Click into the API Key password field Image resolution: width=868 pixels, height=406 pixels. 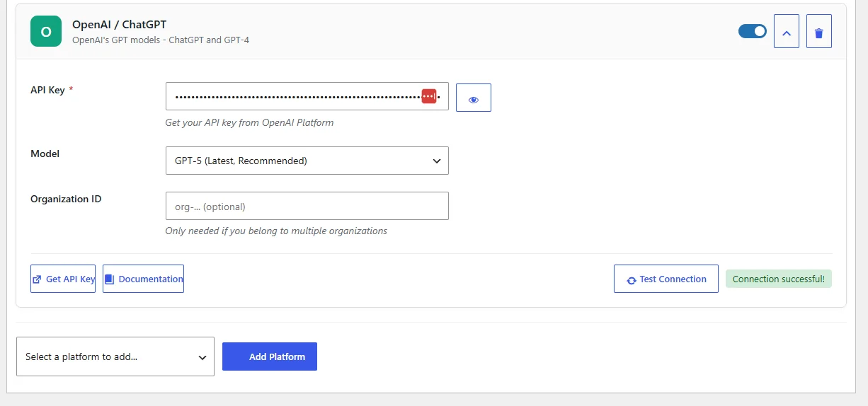pyautogui.click(x=307, y=96)
